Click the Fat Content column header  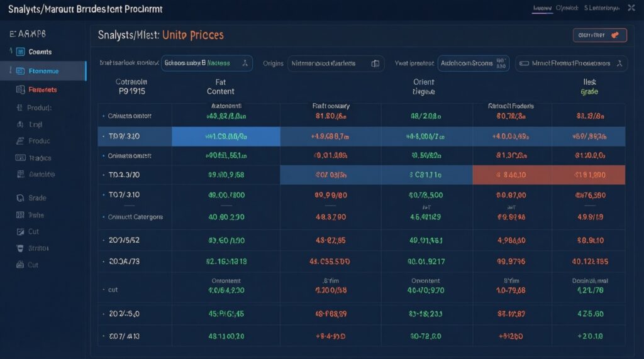[220, 86]
